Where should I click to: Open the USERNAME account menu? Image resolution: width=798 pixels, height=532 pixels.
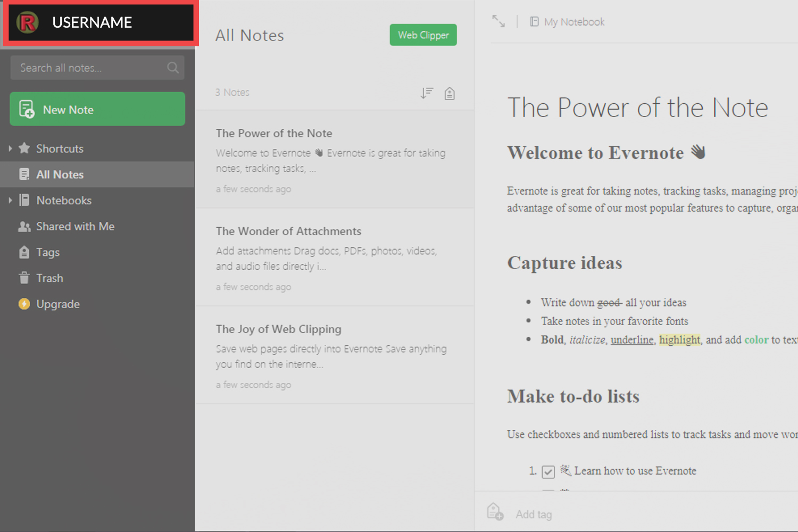101,23
